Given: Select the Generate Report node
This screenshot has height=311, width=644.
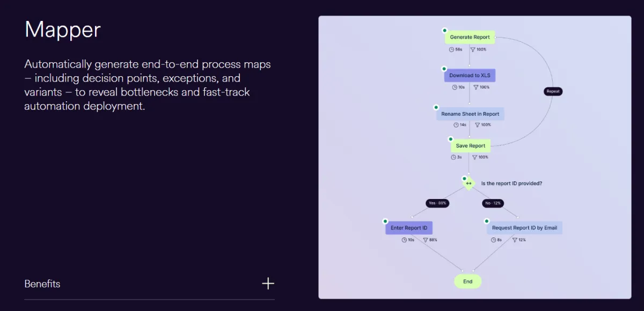Looking at the screenshot, I should pyautogui.click(x=470, y=37).
